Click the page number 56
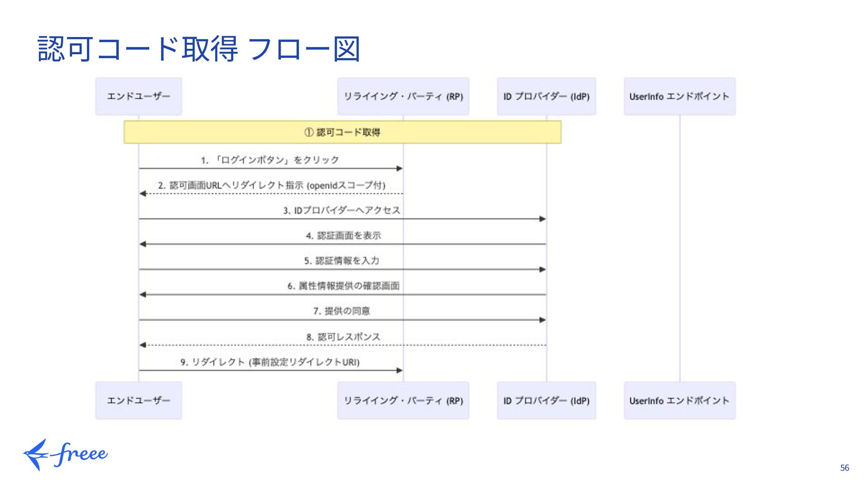The image size is (868, 488). pos(844,468)
